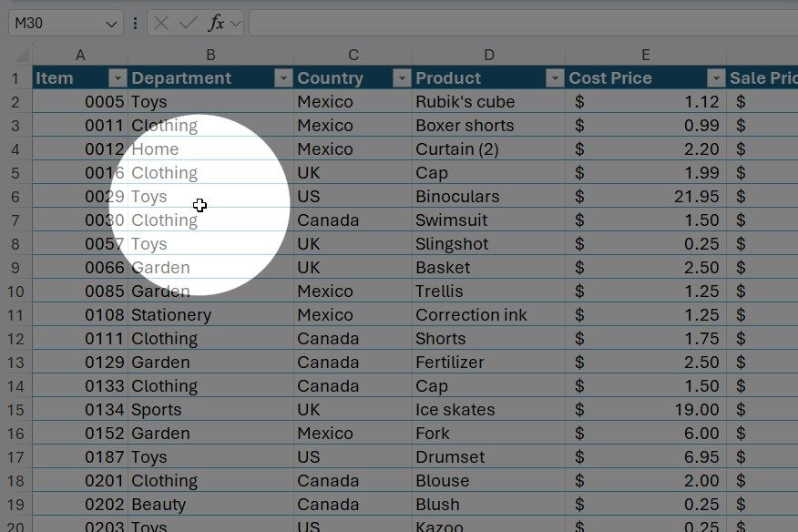The width and height of the screenshot is (798, 532).
Task: Open the Country column filter dropdown
Action: 402,78
